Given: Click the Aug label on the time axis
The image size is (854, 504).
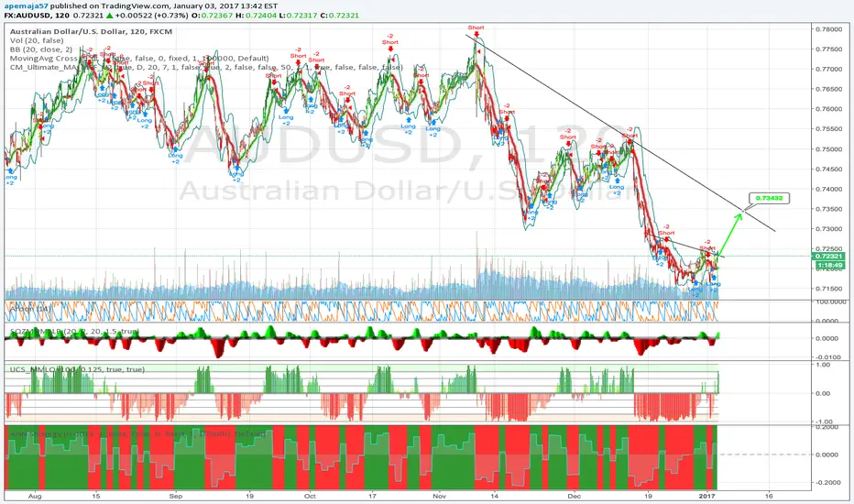Looking at the screenshot, I should [x=34, y=496].
